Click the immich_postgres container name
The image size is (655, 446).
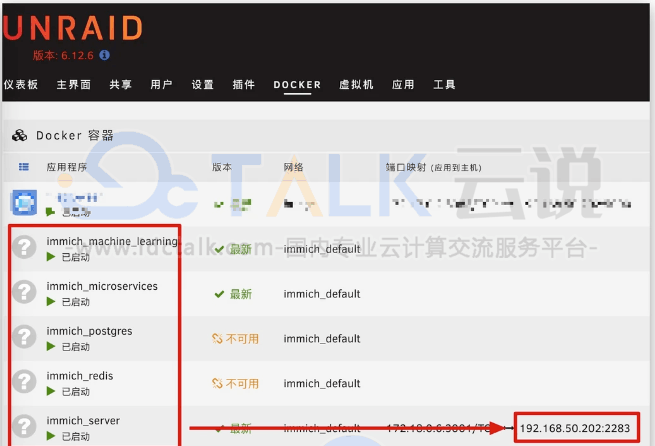tap(89, 331)
